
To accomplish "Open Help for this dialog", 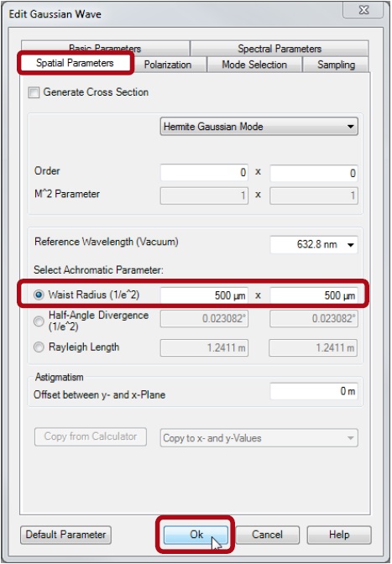I will point(339,535).
